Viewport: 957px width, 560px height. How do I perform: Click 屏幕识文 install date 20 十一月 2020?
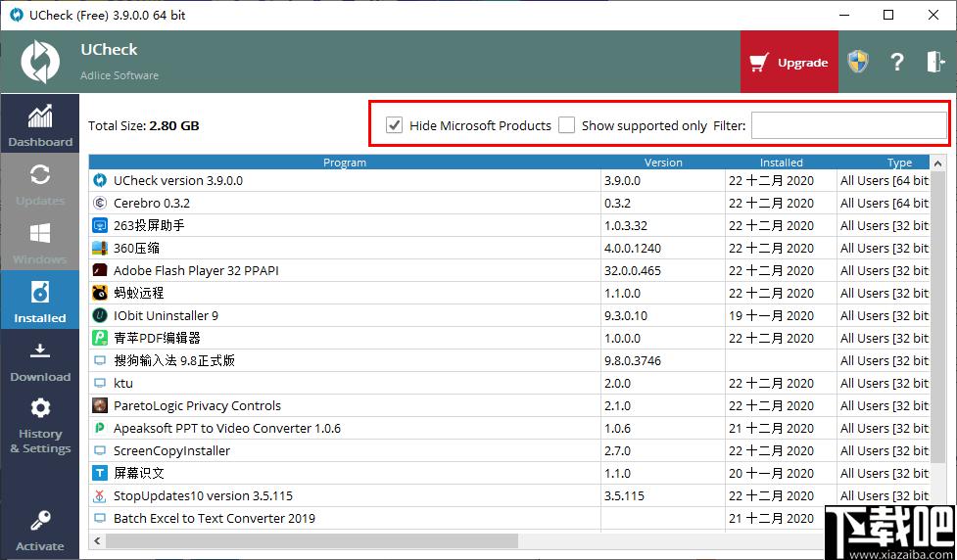[772, 473]
